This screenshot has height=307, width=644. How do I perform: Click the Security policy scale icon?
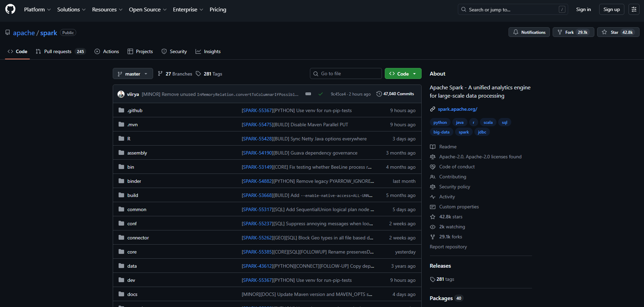pos(433,187)
